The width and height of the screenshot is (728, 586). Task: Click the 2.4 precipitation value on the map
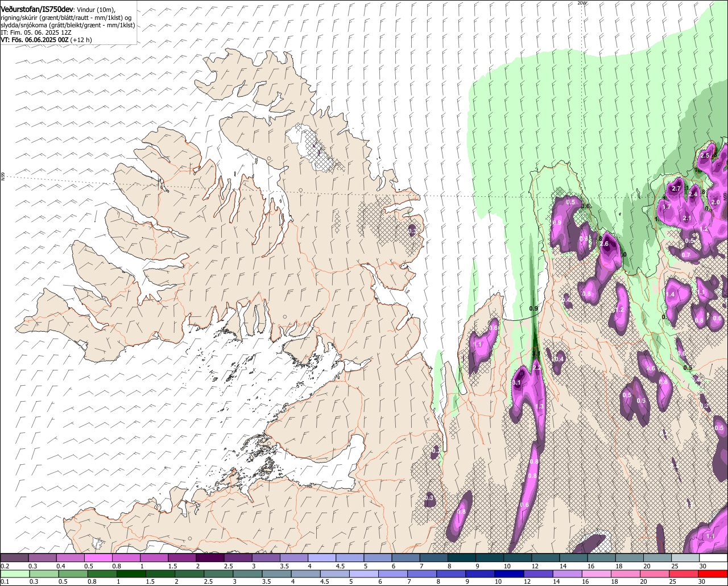[x=693, y=195]
